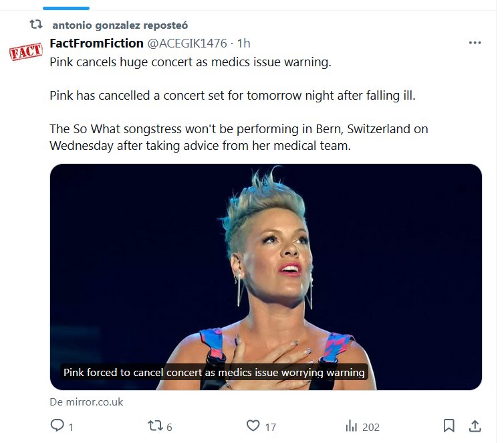Click the @ACEGIK1476 handle
The image size is (504, 443).
tap(186, 43)
